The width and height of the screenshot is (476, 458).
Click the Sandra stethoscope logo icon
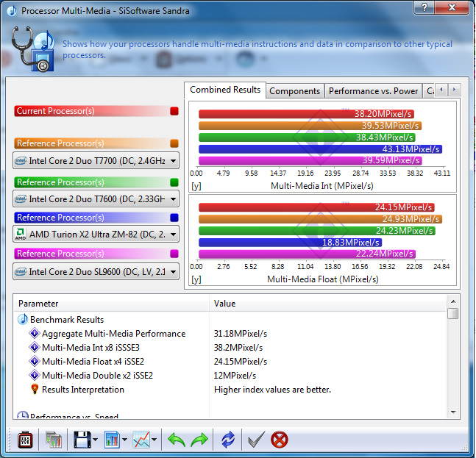[x=32, y=49]
